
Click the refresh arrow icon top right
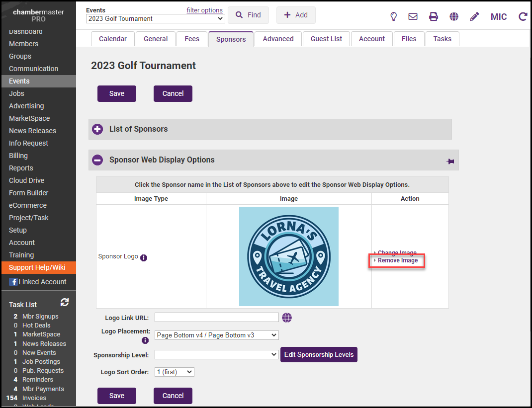click(523, 16)
